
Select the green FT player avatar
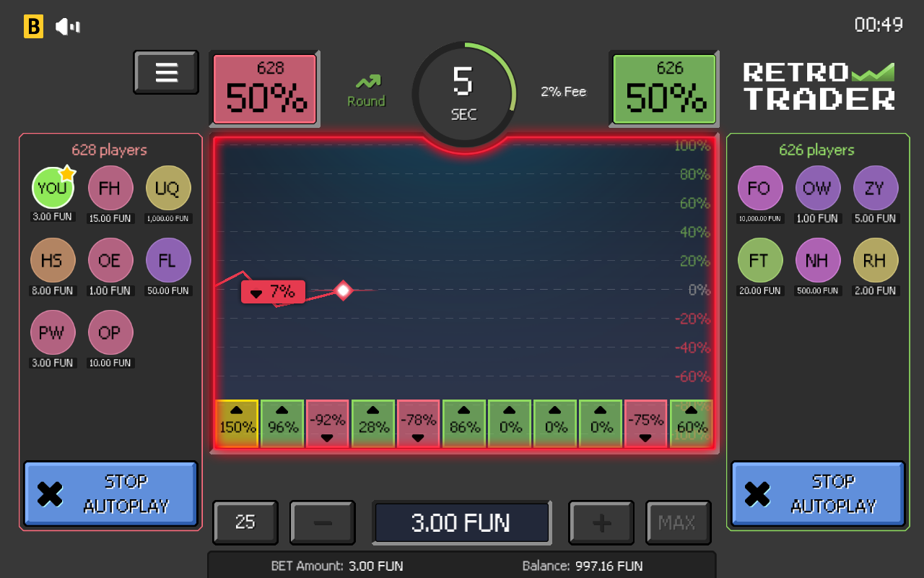[759, 261]
